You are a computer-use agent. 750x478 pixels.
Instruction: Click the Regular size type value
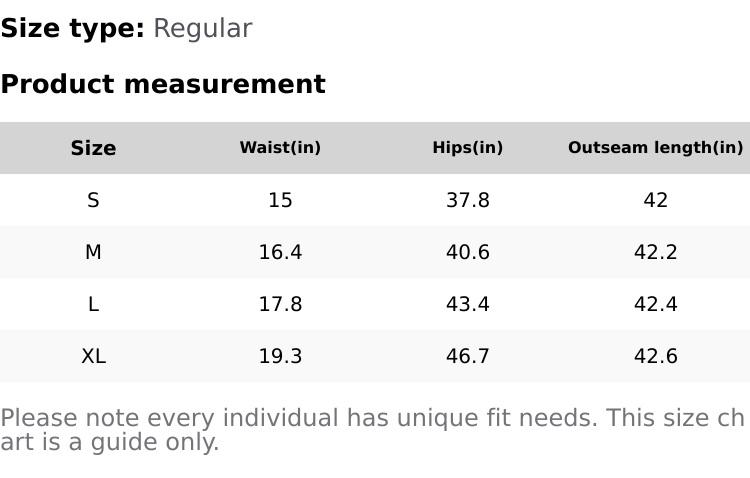[x=202, y=29]
